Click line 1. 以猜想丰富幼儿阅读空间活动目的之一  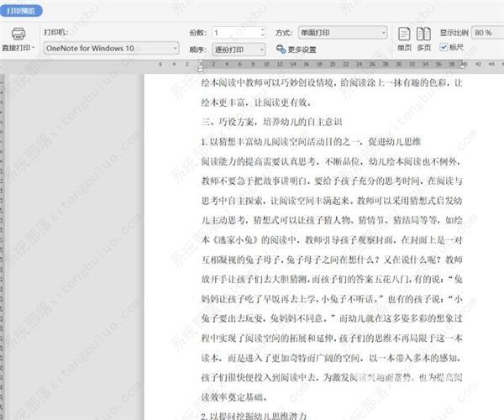coord(282,142)
